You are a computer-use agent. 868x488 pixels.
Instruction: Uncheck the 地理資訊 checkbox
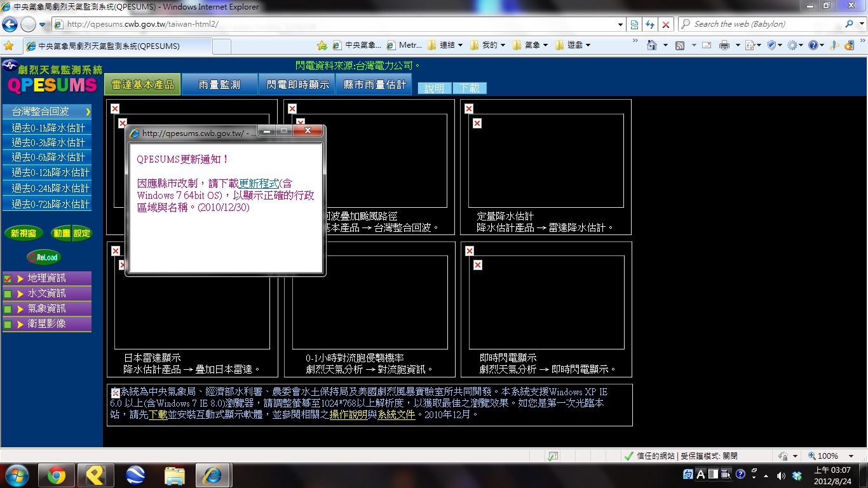pos(8,278)
